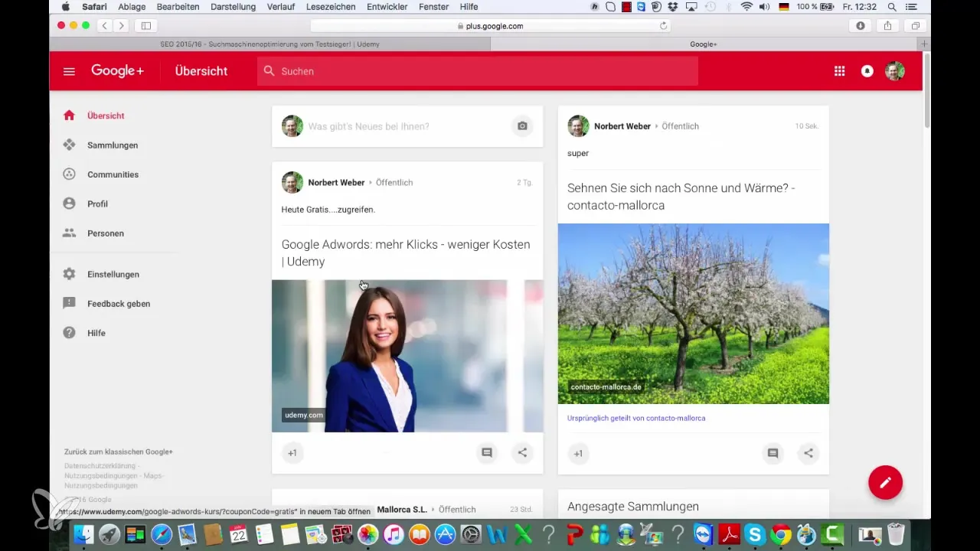Open 'Google Adwords: mehr Klicks' post title
Image resolution: width=980 pixels, height=551 pixels.
406,253
